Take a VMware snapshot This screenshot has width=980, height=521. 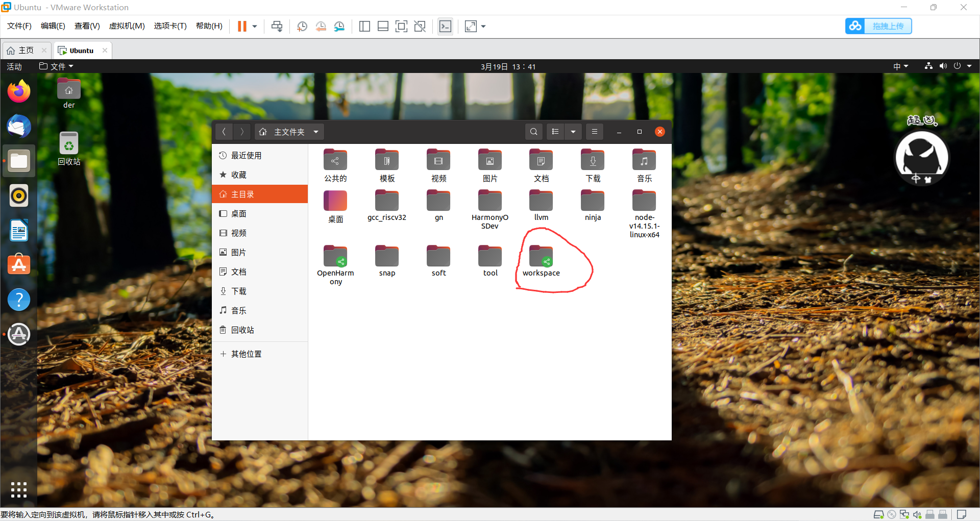click(302, 27)
